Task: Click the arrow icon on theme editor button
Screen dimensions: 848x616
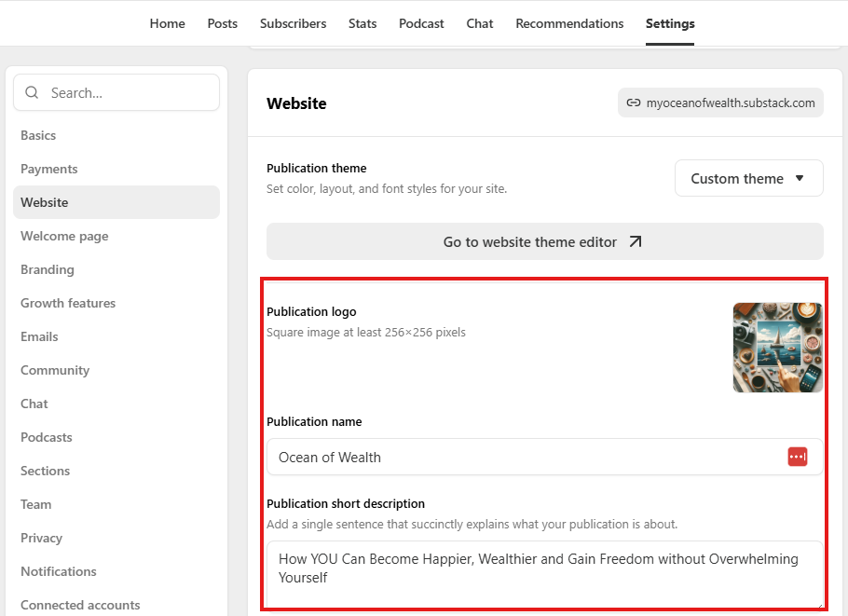Action: pos(636,241)
